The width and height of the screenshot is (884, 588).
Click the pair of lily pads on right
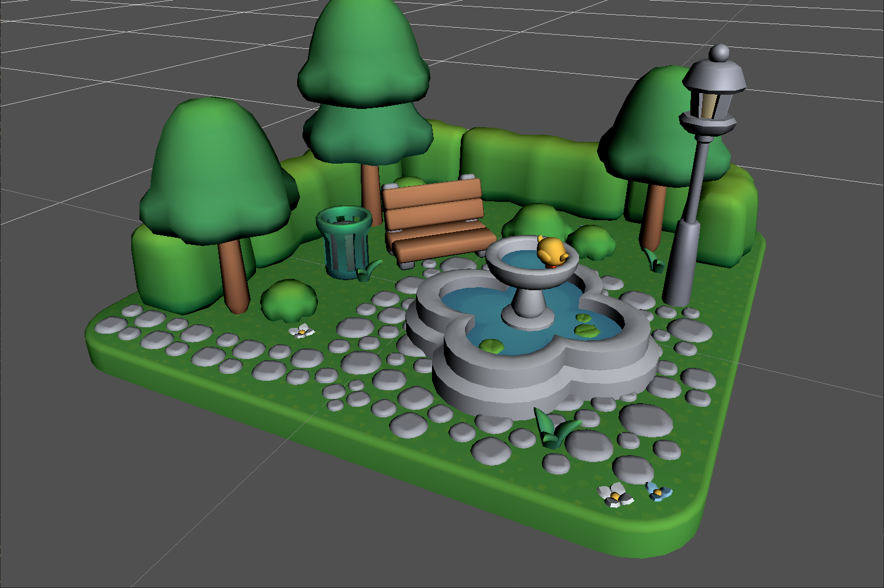tap(584, 325)
